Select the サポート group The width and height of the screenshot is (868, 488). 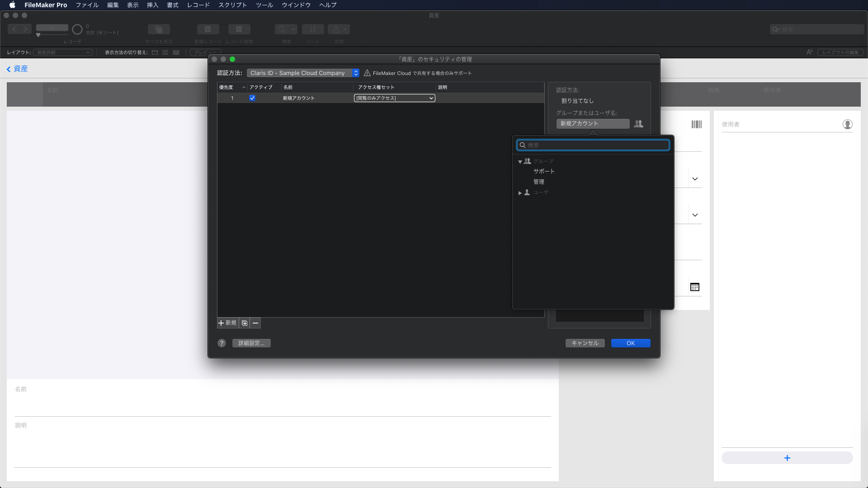[544, 171]
